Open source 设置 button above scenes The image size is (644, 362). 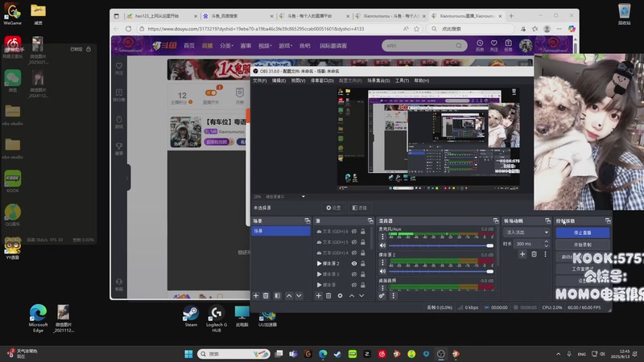[x=333, y=208]
